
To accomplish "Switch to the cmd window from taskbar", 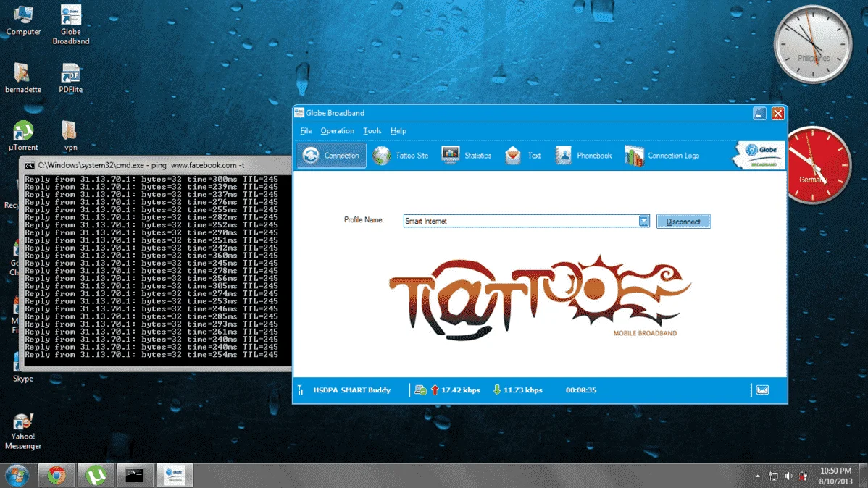I will click(x=135, y=475).
